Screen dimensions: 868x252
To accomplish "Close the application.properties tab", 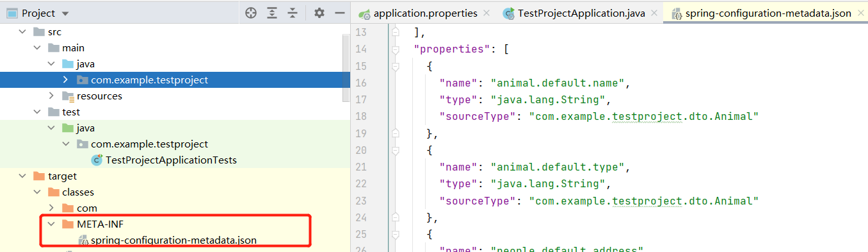I will coord(486,13).
